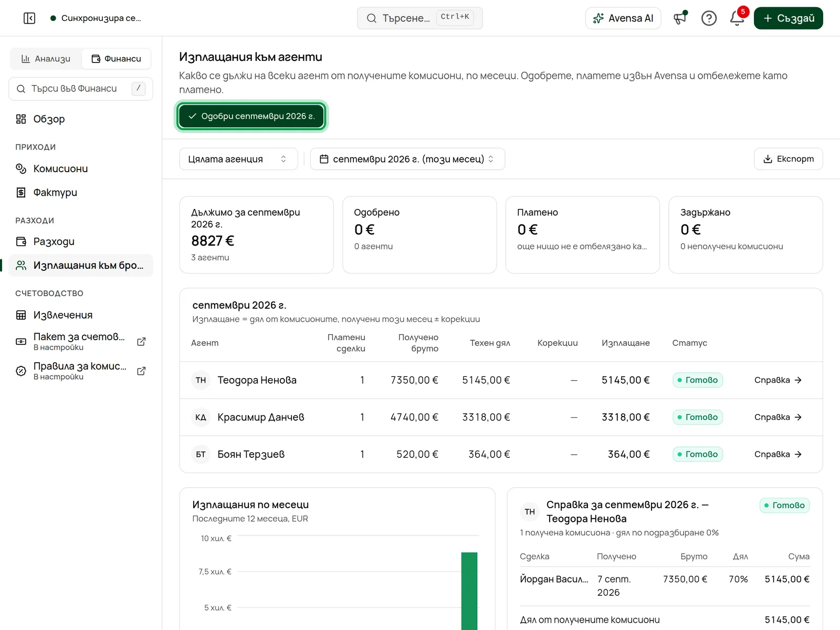Viewport: 840px width, 630px height.
Task: Open the announcements megaphone icon
Action: click(x=680, y=18)
